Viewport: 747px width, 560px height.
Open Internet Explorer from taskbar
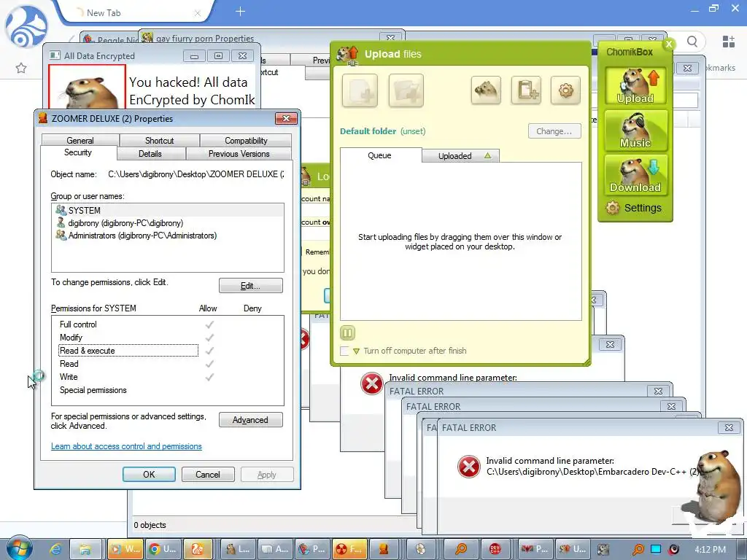point(55,550)
